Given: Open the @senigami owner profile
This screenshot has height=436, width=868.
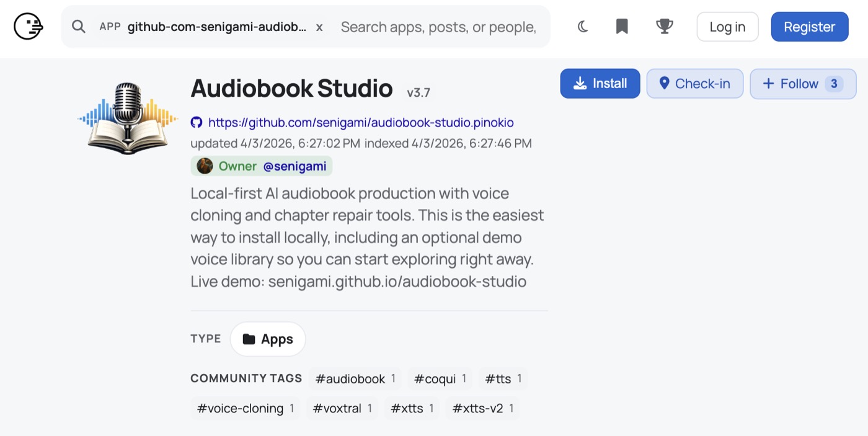Looking at the screenshot, I should (294, 166).
